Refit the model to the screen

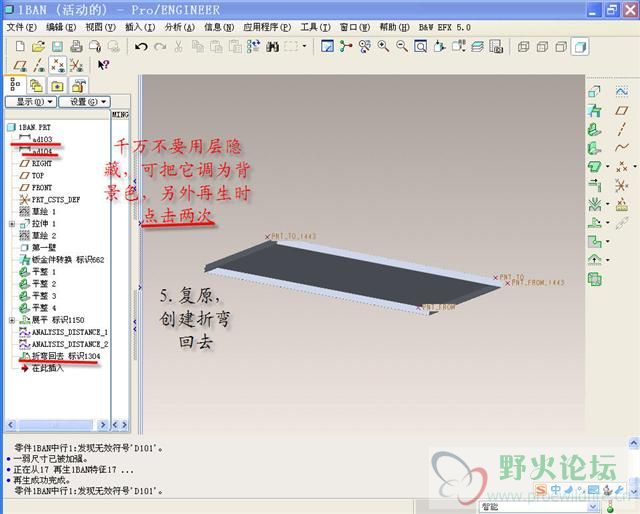coord(420,46)
